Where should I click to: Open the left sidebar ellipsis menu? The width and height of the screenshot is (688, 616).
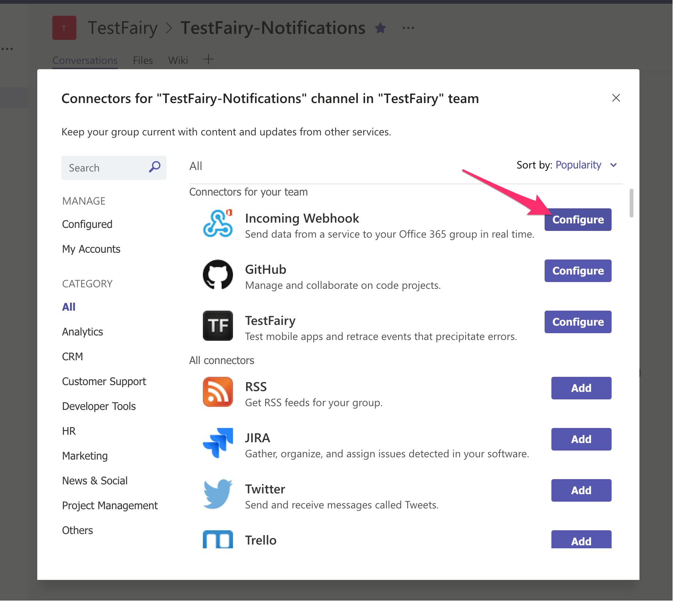coord(8,48)
